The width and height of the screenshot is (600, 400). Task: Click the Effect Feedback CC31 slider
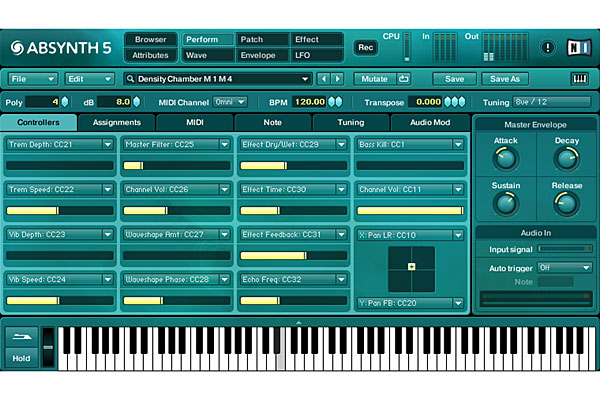point(293,256)
